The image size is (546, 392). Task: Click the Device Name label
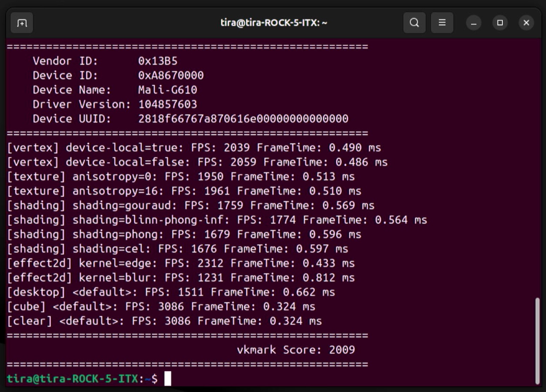[x=72, y=90]
